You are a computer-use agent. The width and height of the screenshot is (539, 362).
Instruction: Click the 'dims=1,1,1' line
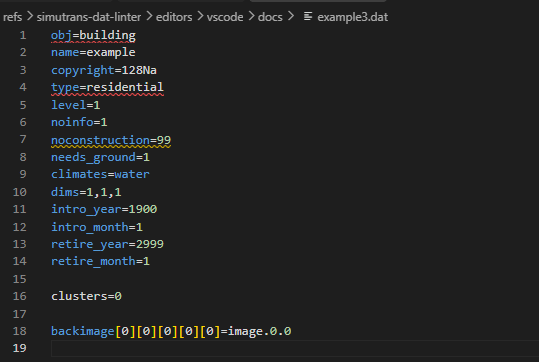click(86, 192)
